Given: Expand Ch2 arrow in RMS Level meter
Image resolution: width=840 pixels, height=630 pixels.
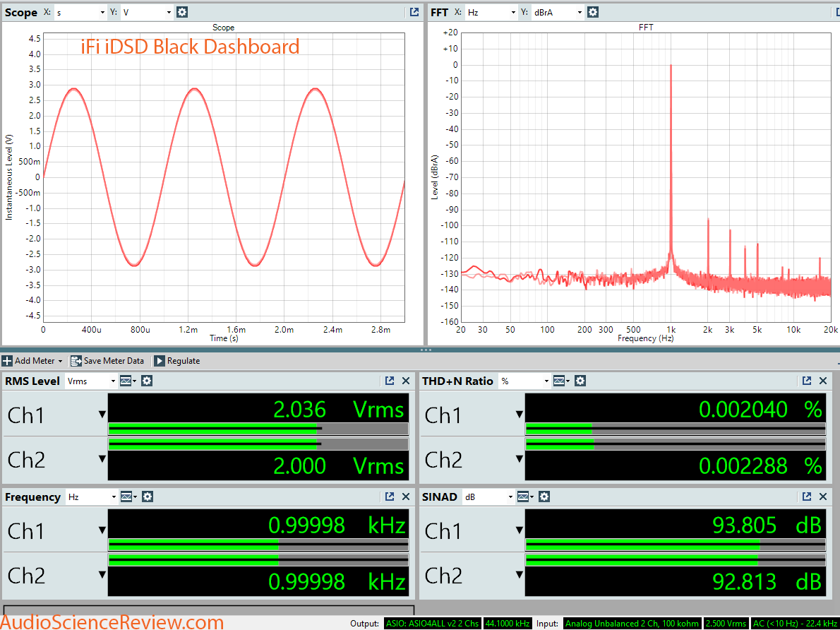Looking at the screenshot, I should coord(102,459).
